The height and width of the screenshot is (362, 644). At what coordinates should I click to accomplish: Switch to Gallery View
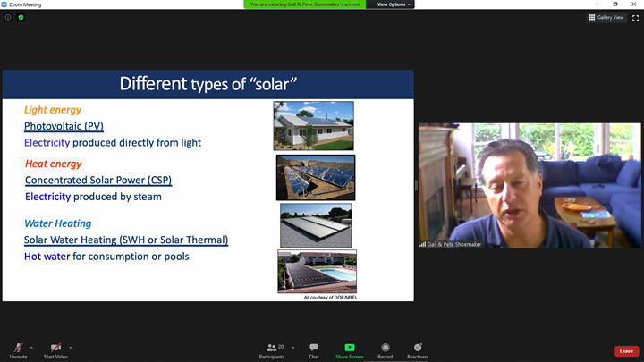click(606, 17)
